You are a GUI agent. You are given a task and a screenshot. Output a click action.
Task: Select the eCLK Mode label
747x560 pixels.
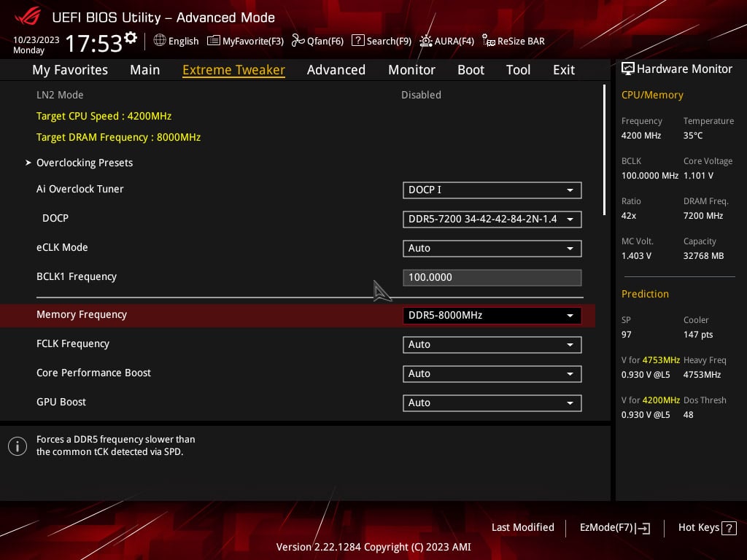(x=62, y=248)
